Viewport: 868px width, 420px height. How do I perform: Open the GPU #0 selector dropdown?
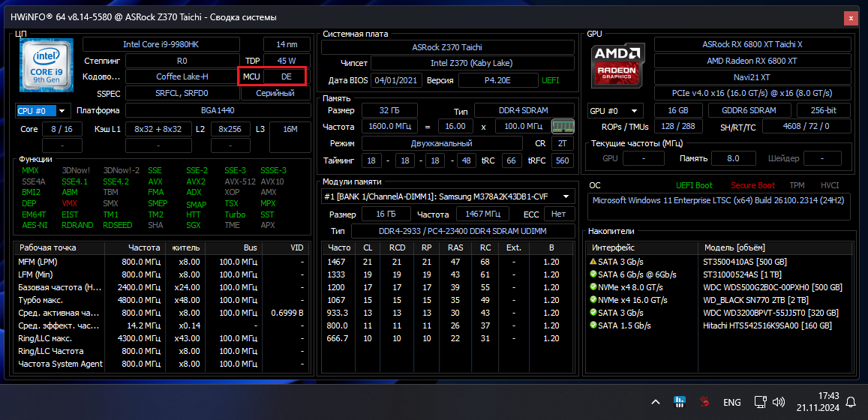(x=616, y=111)
